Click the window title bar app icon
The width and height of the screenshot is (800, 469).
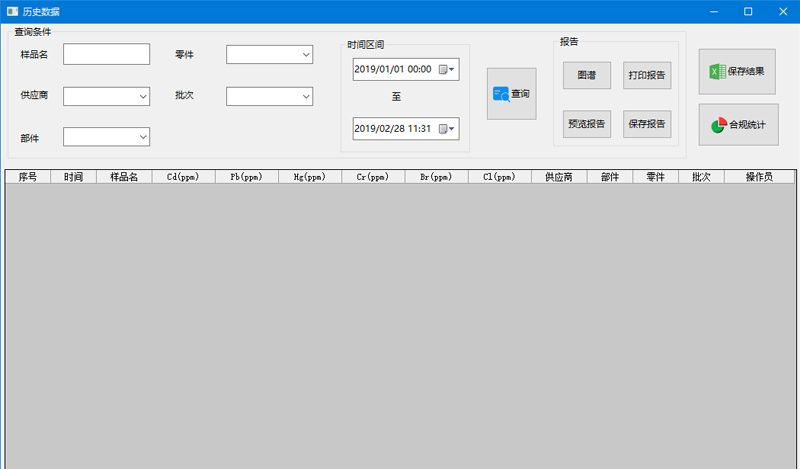tap(12, 11)
